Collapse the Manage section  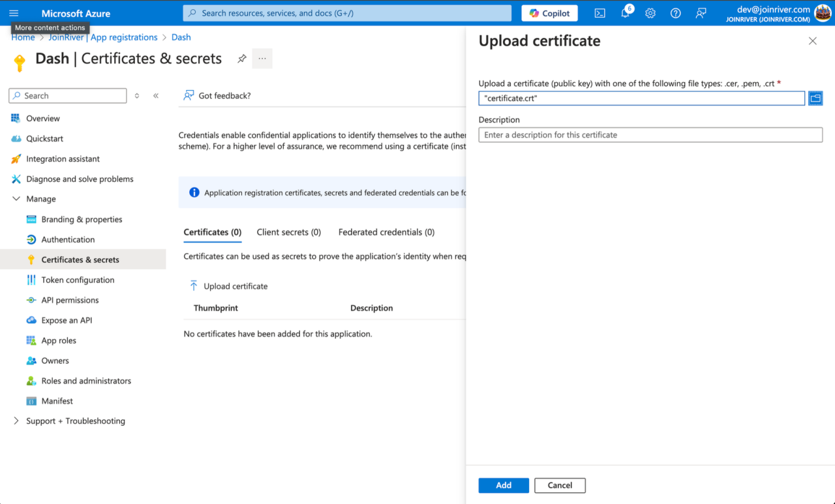tap(16, 199)
